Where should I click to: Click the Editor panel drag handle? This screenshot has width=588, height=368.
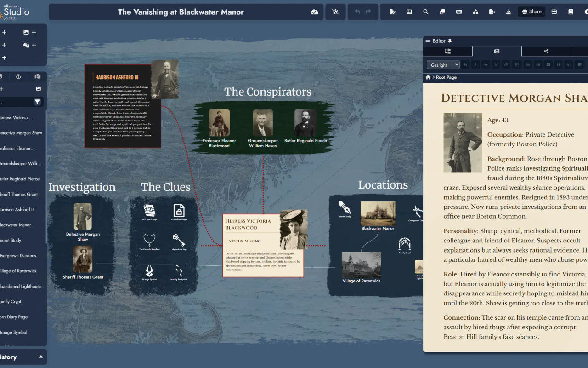[428, 41]
